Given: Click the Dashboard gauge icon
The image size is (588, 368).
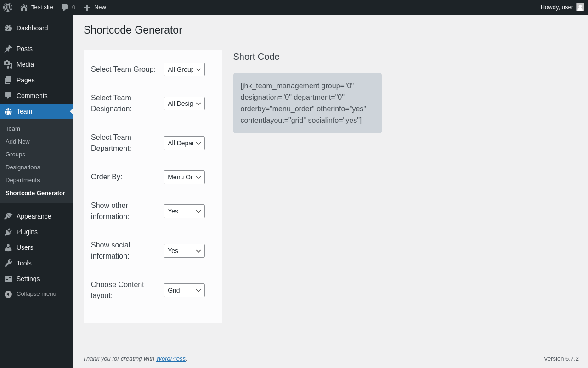Looking at the screenshot, I should [8, 28].
